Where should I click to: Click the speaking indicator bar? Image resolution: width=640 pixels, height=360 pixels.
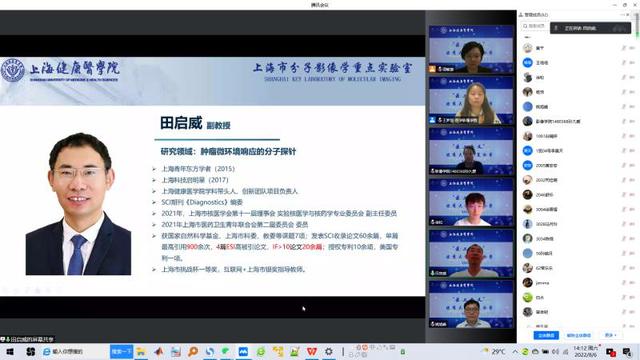tap(591, 28)
